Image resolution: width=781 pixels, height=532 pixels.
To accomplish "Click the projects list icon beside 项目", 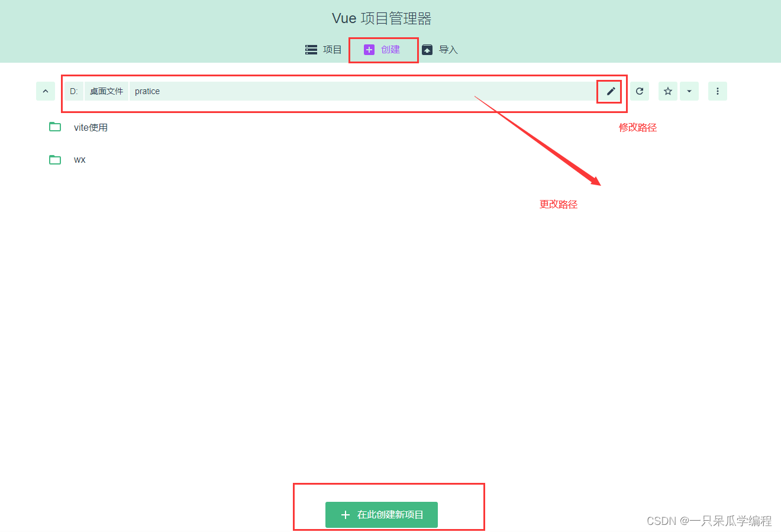I will 311,50.
